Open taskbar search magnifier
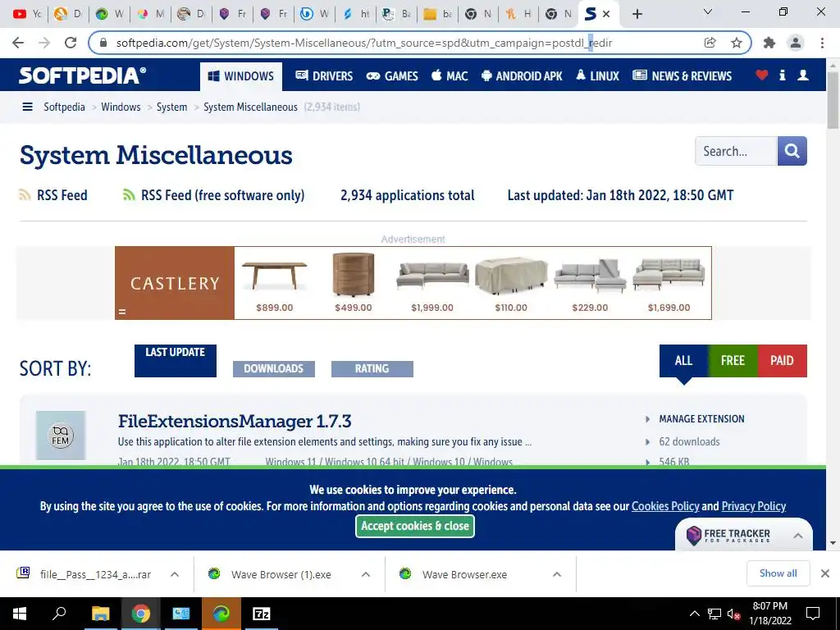Image resolution: width=840 pixels, height=630 pixels. [x=59, y=614]
